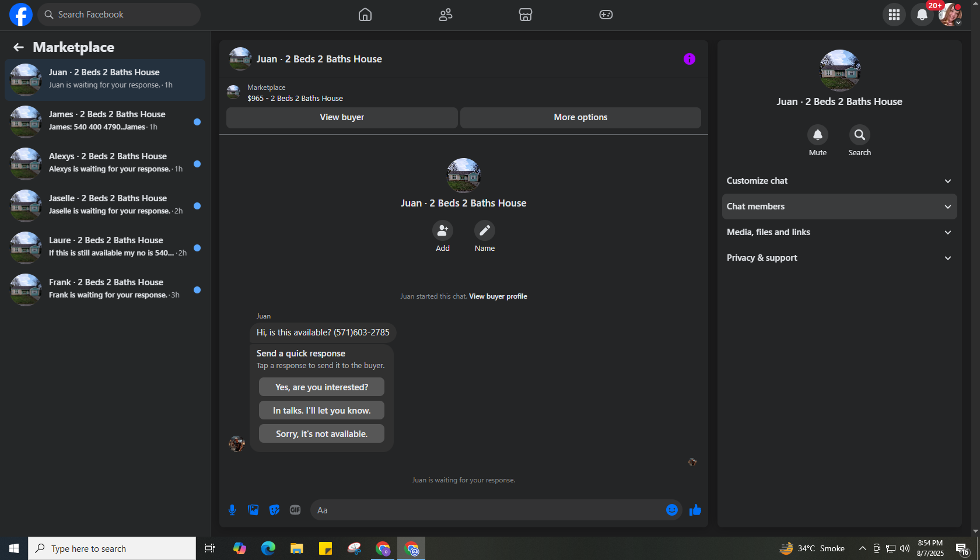
Task: Choose a GIF from the GIF icon
Action: click(x=295, y=510)
